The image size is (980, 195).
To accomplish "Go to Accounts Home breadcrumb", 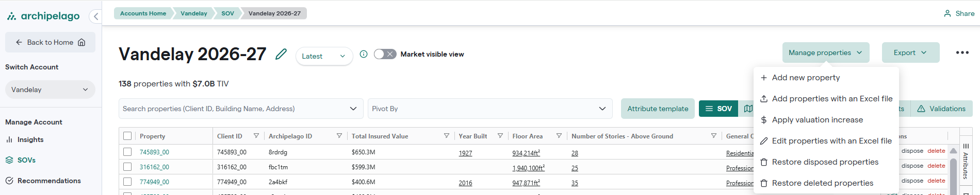I will (x=143, y=13).
